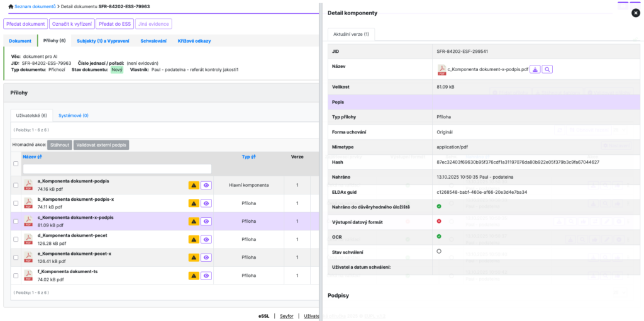The width and height of the screenshot is (644, 321).
Task: Close the Detail komponenty panel
Action: [x=635, y=13]
